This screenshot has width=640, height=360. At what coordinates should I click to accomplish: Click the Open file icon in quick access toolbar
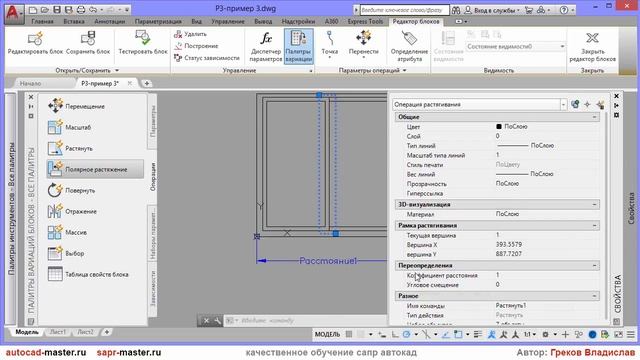(x=45, y=9)
